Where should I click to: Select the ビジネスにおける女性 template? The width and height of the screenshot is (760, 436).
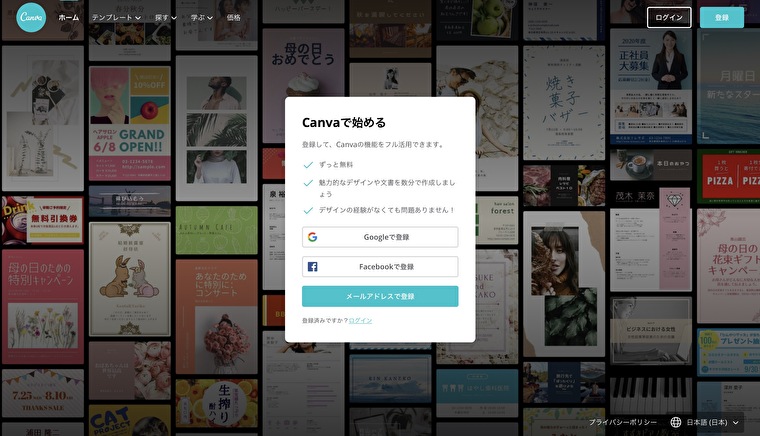pyautogui.click(x=651, y=331)
